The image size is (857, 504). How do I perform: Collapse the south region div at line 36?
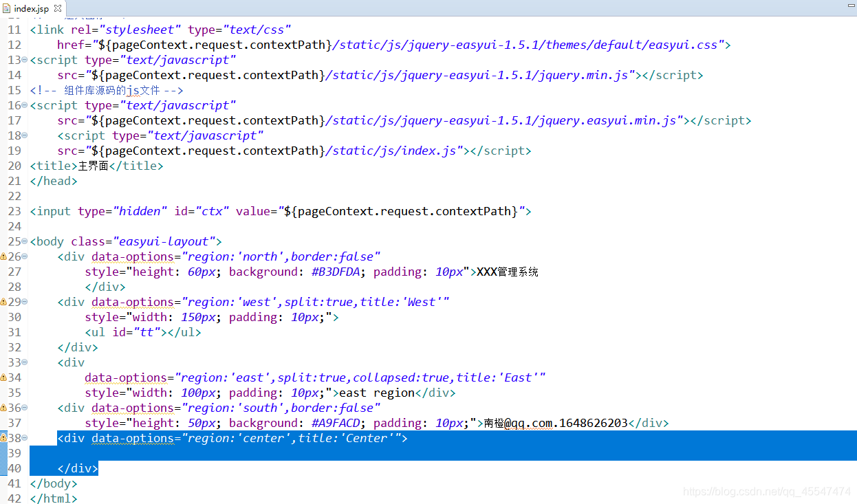[x=25, y=408]
